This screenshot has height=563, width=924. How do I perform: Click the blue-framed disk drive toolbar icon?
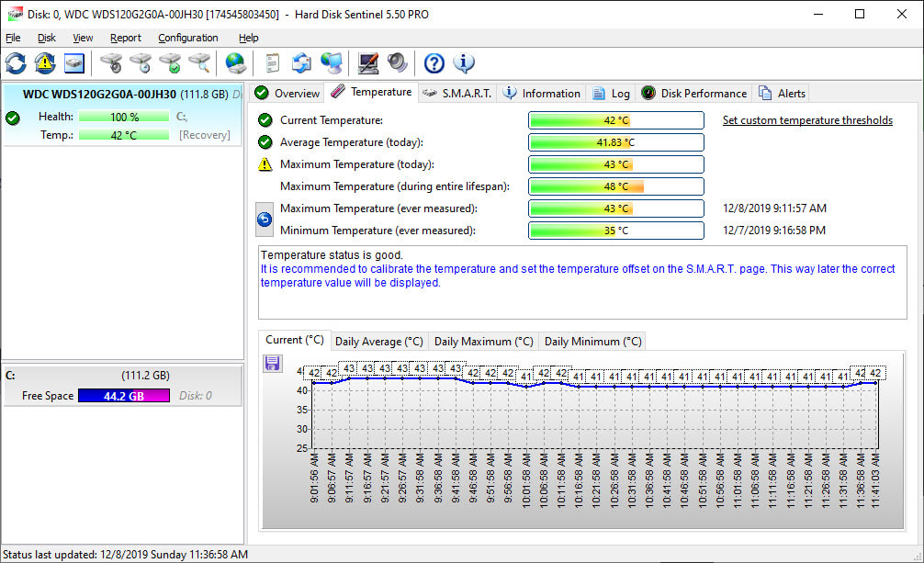[74, 63]
